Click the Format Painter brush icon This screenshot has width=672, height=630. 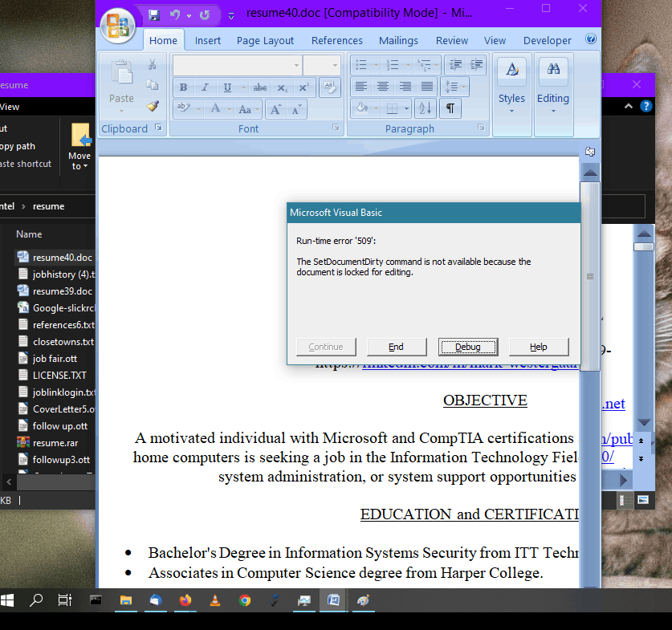153,106
